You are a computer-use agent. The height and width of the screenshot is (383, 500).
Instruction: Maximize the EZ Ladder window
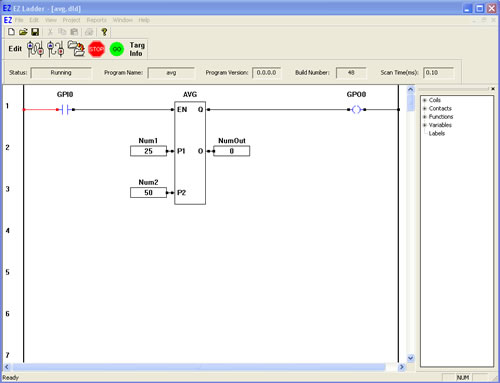coord(479,8)
